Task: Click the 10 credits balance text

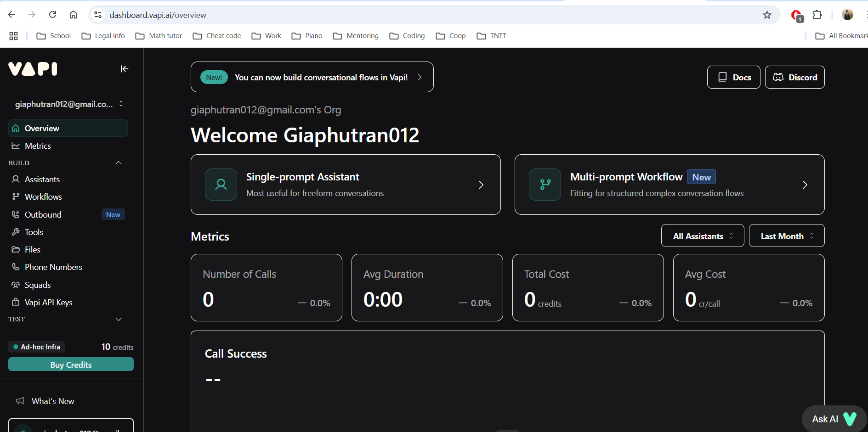Action: coord(118,347)
